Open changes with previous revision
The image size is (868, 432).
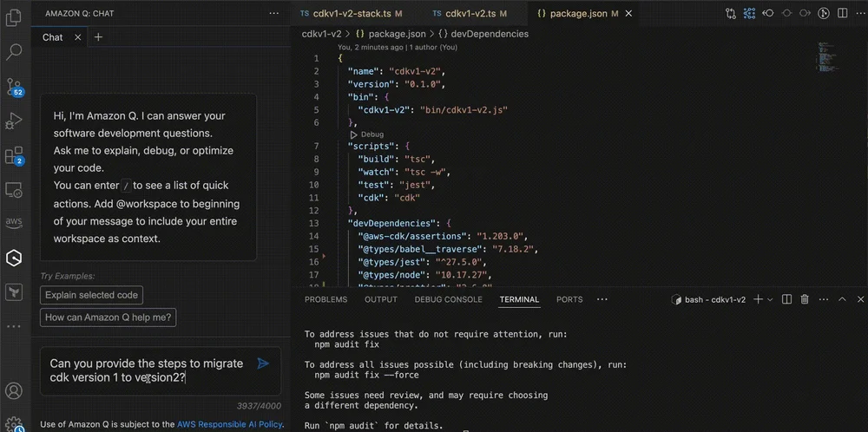(768, 13)
